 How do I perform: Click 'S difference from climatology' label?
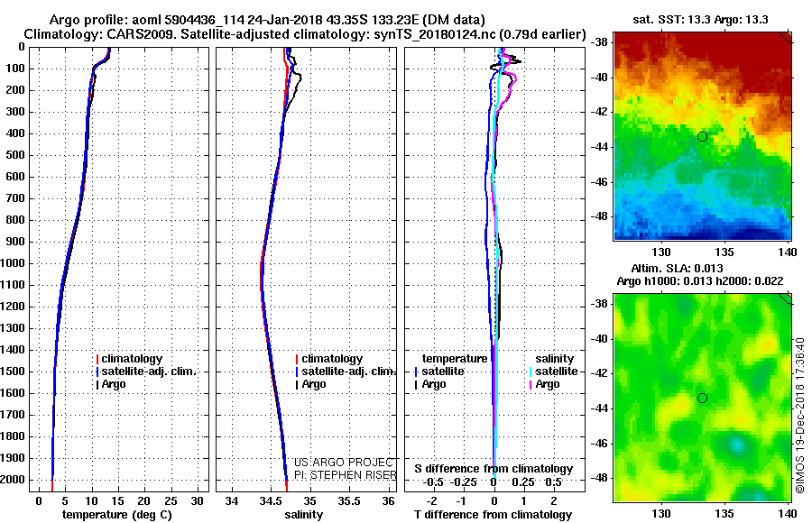coord(494,469)
